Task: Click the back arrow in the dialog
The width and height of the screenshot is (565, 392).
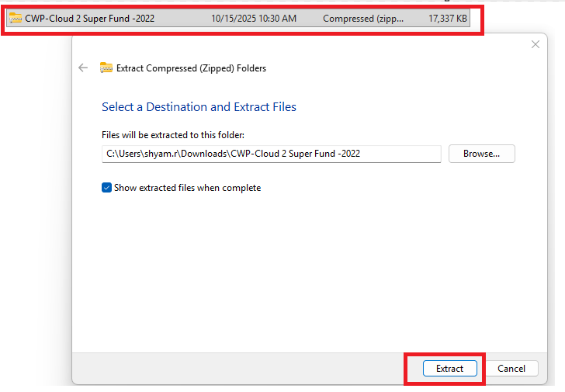Action: 83,68
